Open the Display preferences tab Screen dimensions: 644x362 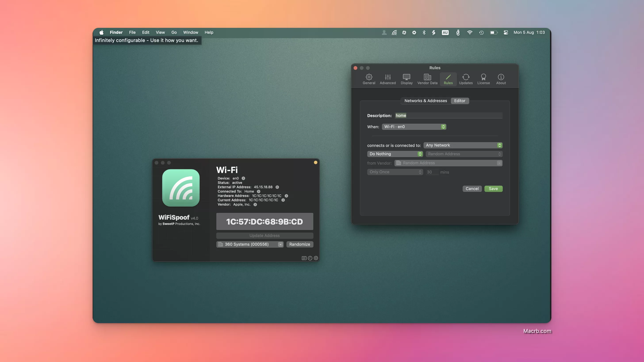point(406,79)
